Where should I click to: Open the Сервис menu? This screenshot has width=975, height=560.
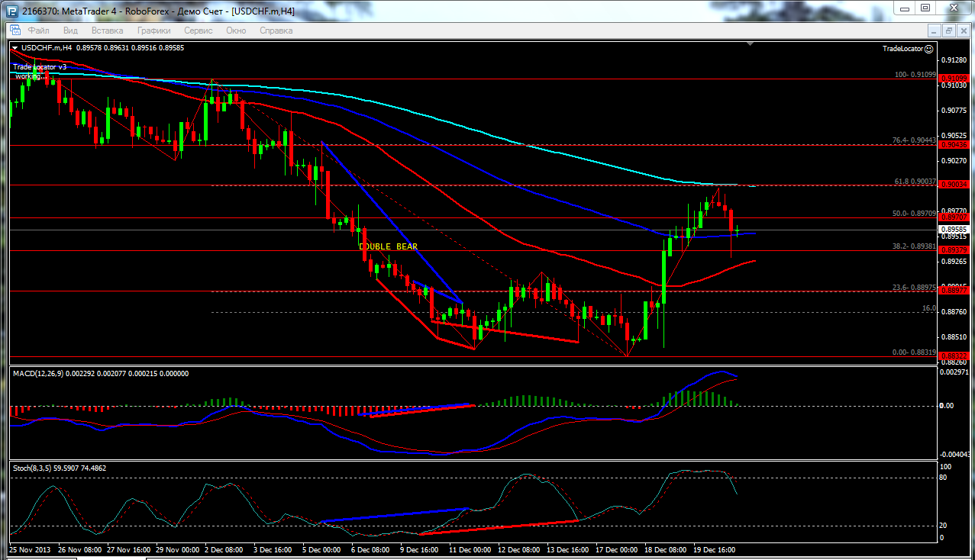pyautogui.click(x=199, y=31)
